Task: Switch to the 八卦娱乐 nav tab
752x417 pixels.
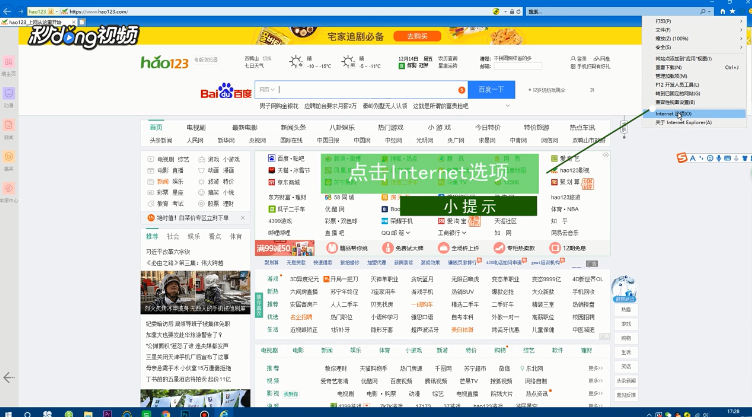Action: (341, 128)
